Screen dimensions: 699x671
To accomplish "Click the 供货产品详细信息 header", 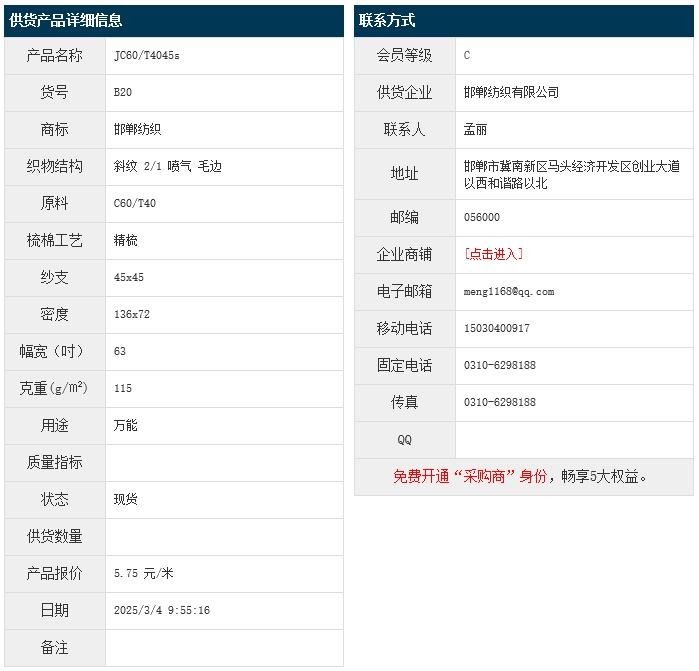I will coord(66,21).
